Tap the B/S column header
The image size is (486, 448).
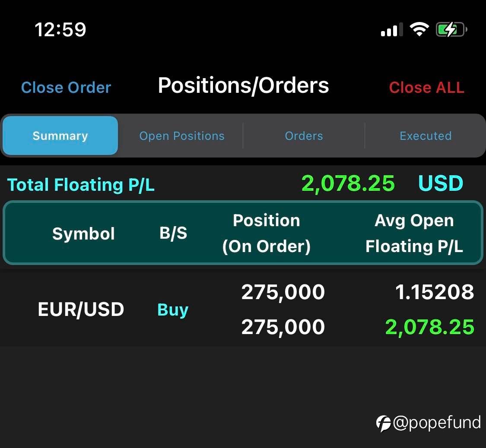(x=173, y=233)
